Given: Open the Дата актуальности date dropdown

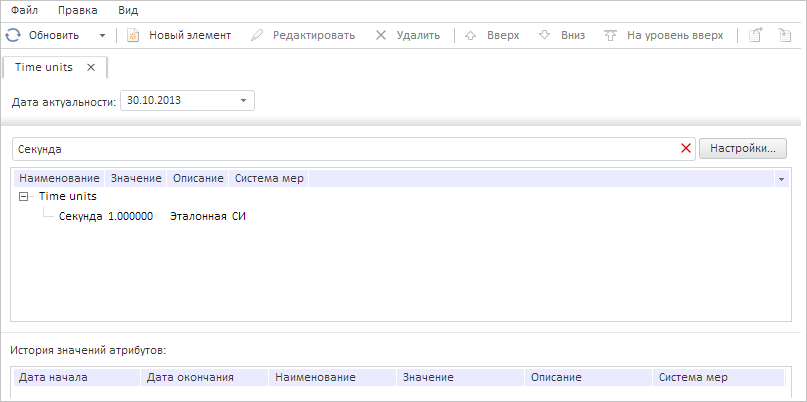Looking at the screenshot, I should coord(243,100).
